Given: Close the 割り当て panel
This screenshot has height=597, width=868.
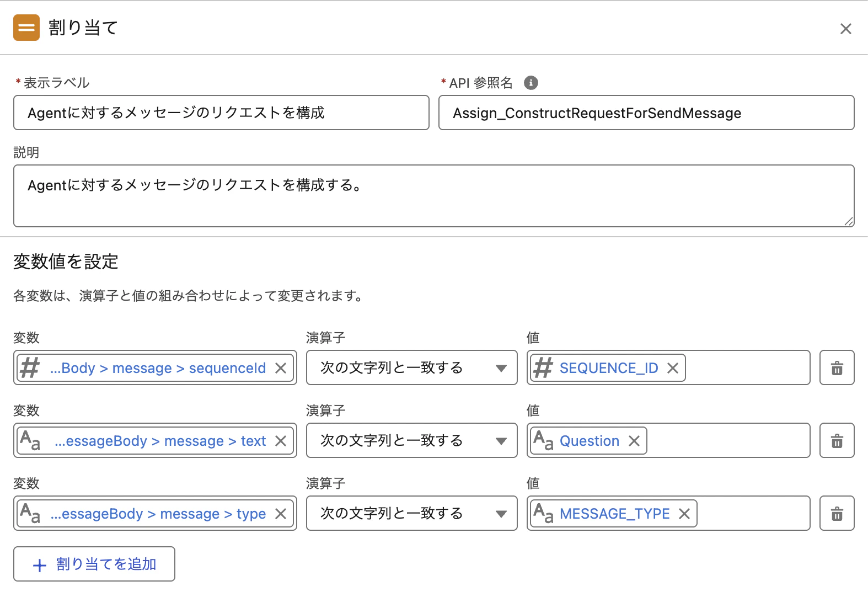Looking at the screenshot, I should tap(845, 29).
